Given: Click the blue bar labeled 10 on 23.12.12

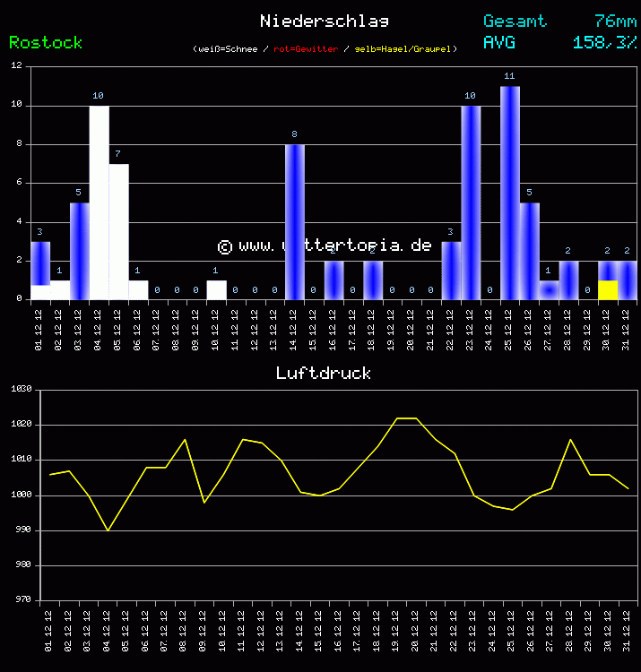Looking at the screenshot, I should coord(471,202).
